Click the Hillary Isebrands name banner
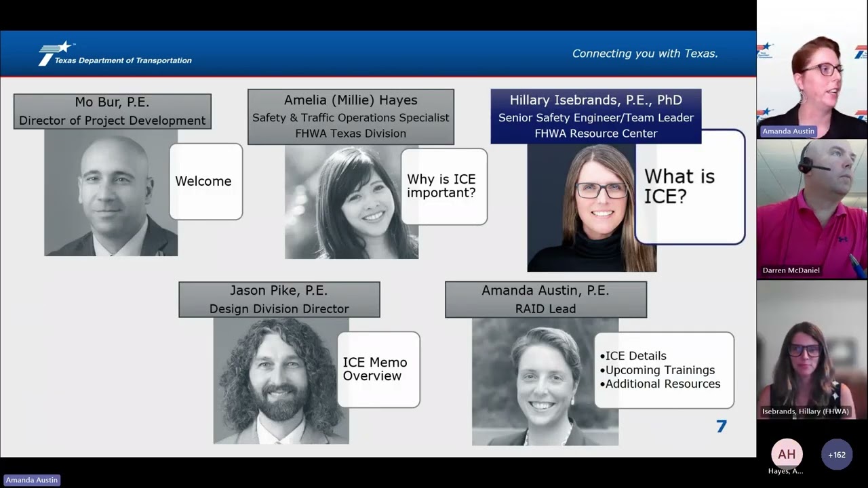This screenshot has width=868, height=488. tap(596, 116)
